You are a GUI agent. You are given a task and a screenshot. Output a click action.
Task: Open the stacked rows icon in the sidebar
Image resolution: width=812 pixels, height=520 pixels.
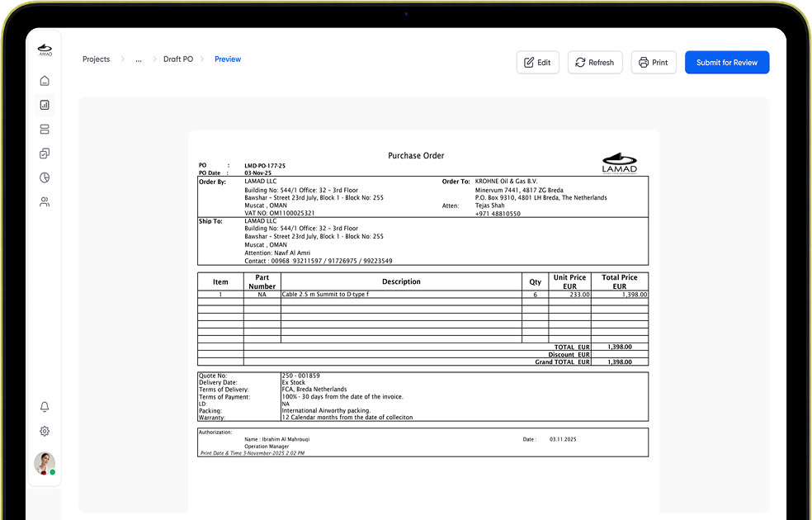pos(45,129)
